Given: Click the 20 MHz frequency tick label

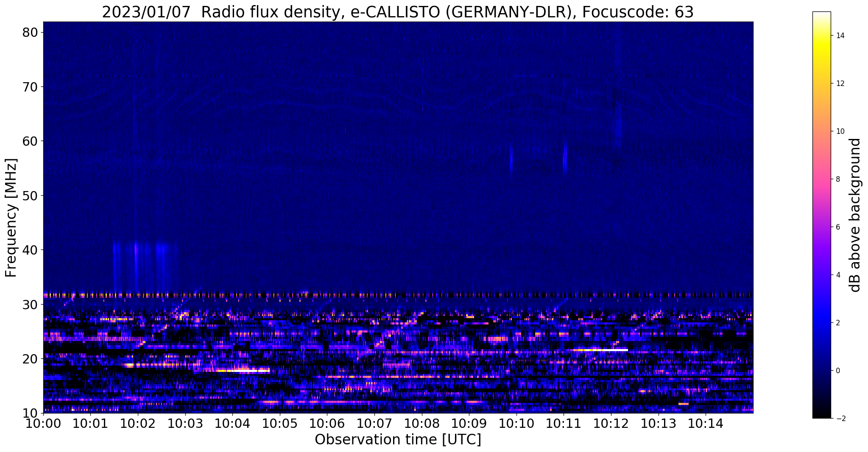Looking at the screenshot, I should point(31,359).
